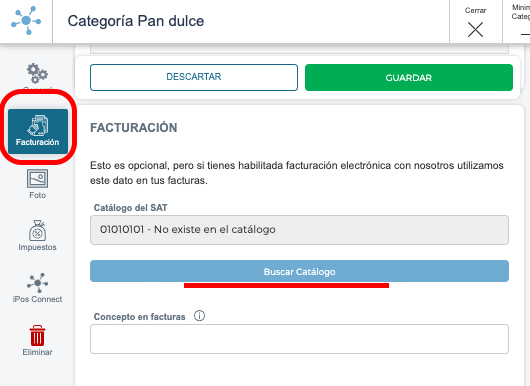This screenshot has height=386, width=530.
Task: Click the DESCARTAR button
Action: [x=194, y=77]
